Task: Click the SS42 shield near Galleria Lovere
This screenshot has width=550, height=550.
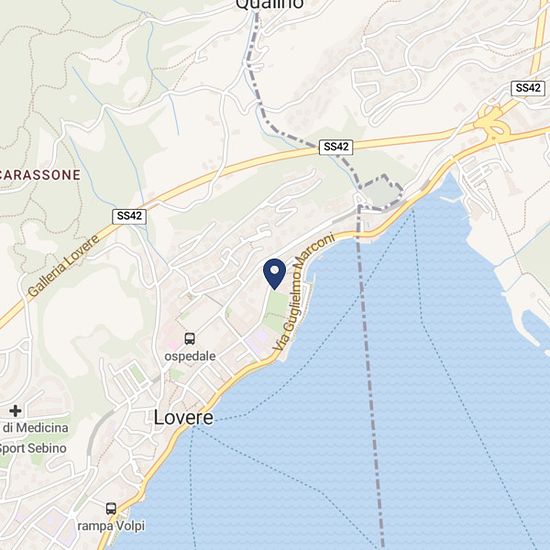Action: point(129,216)
